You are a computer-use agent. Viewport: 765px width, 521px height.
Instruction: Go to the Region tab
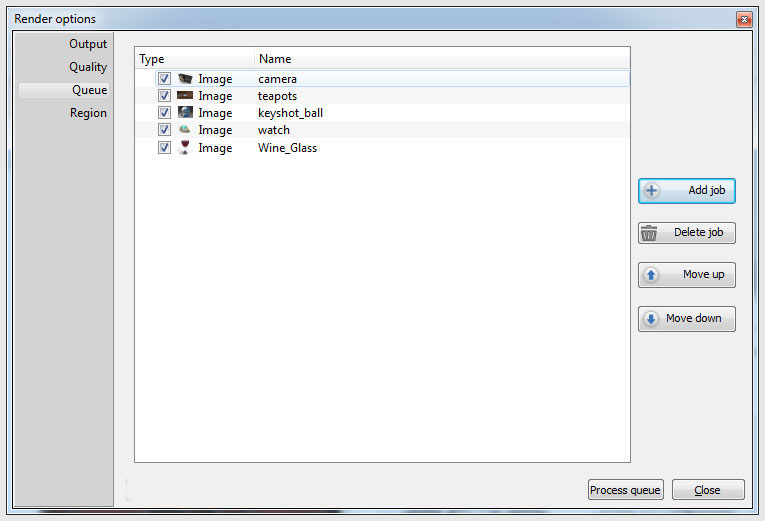tap(88, 113)
